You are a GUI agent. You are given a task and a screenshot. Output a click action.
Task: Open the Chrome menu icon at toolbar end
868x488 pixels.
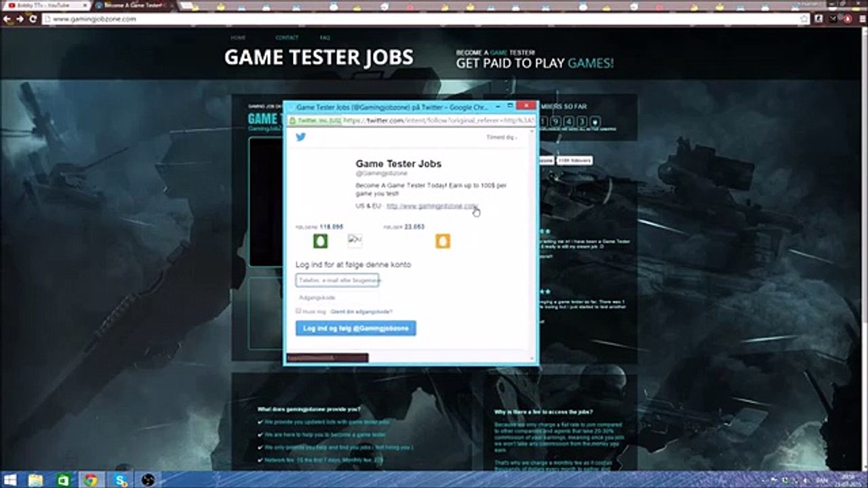861,19
